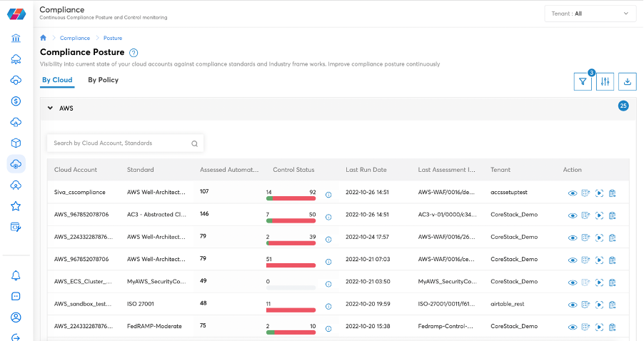Click the run assessment icon for Siva_cscompliance
The image size is (644, 341).
(599, 193)
